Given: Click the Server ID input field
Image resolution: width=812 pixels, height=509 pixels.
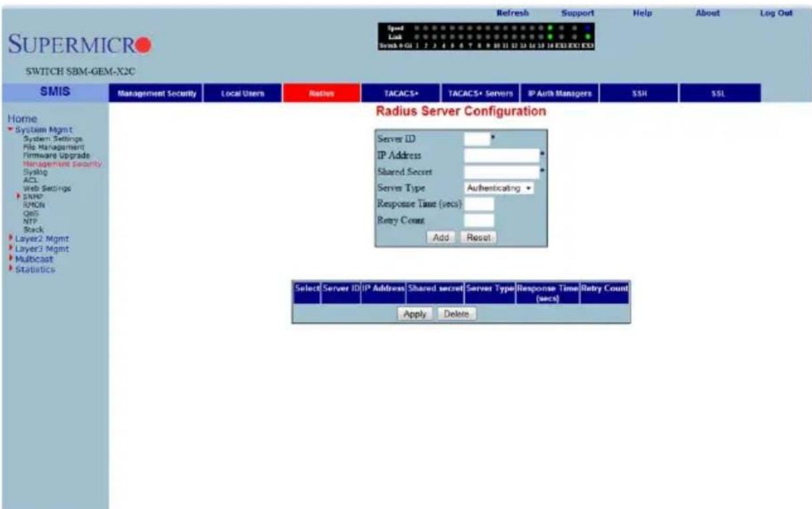Looking at the screenshot, I should [x=477, y=139].
